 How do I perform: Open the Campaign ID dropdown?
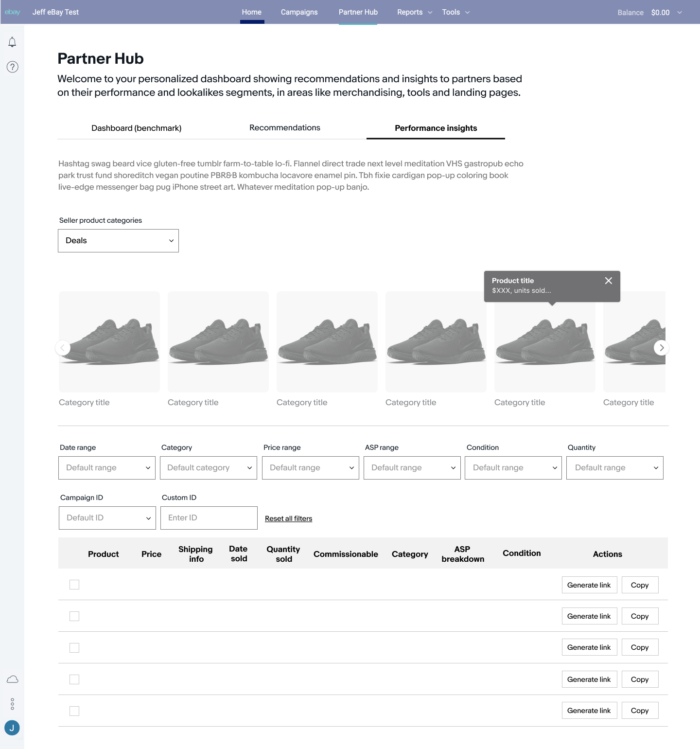(107, 518)
